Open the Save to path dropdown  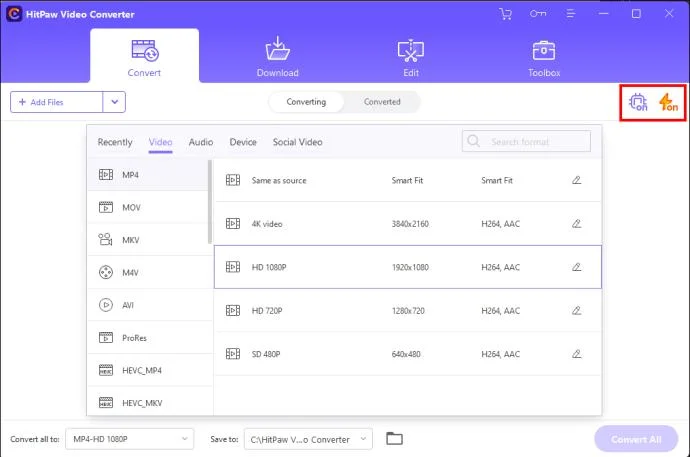308,439
